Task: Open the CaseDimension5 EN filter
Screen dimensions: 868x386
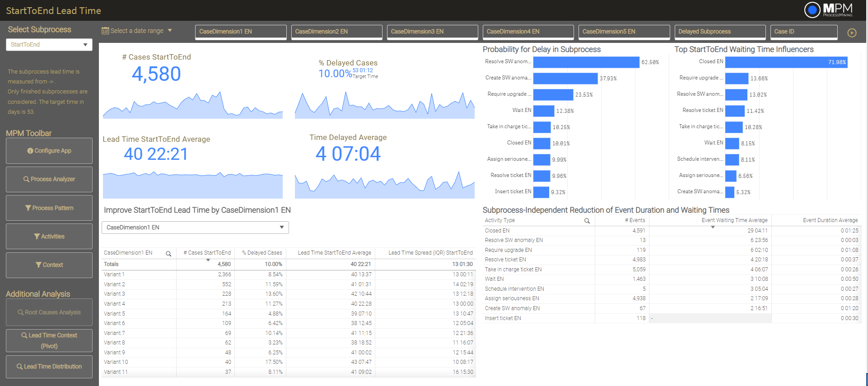Action: click(x=624, y=32)
